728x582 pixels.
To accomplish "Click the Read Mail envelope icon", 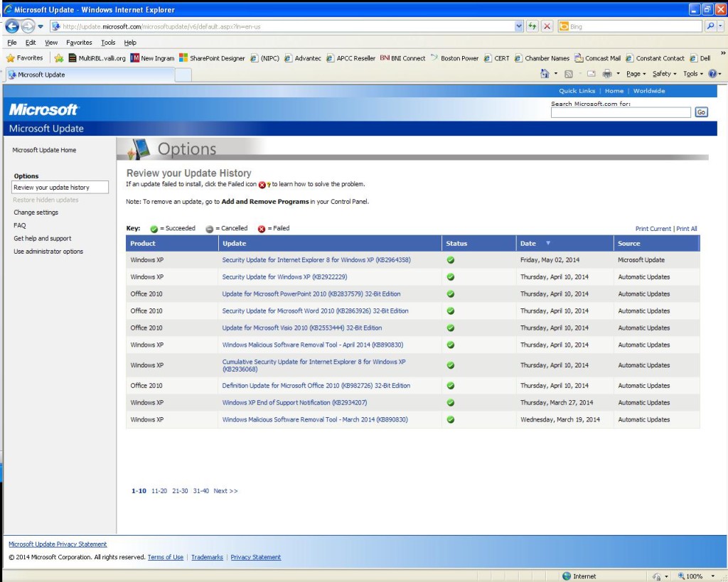I will [x=590, y=73].
